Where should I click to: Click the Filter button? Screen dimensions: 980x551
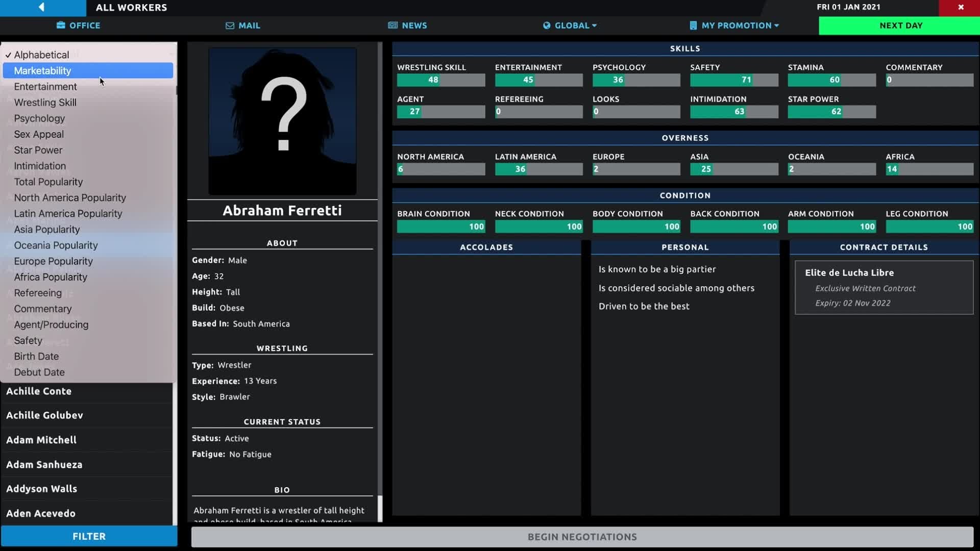89,536
